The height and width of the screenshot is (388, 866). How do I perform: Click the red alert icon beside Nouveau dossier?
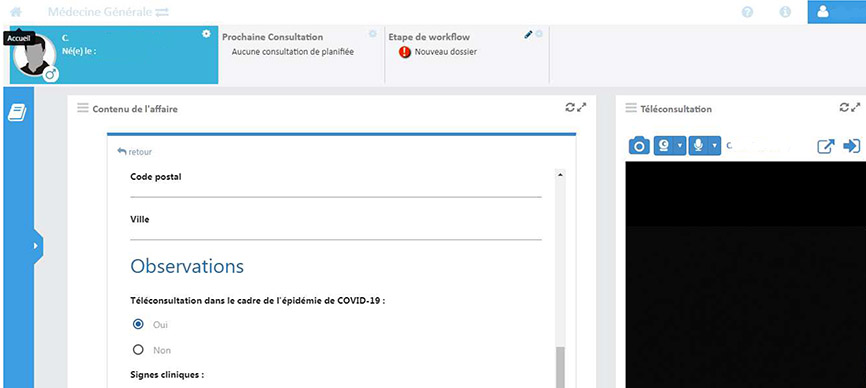coord(405,52)
